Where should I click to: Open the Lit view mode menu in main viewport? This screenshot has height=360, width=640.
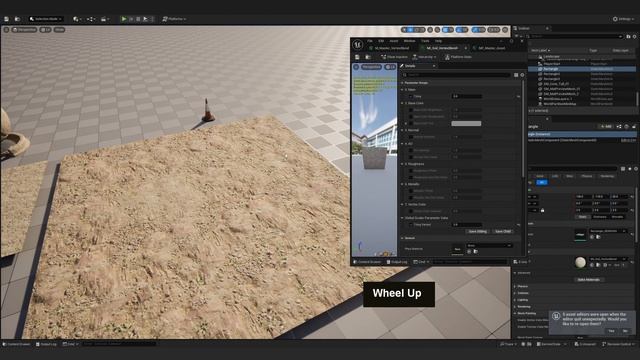[45, 30]
